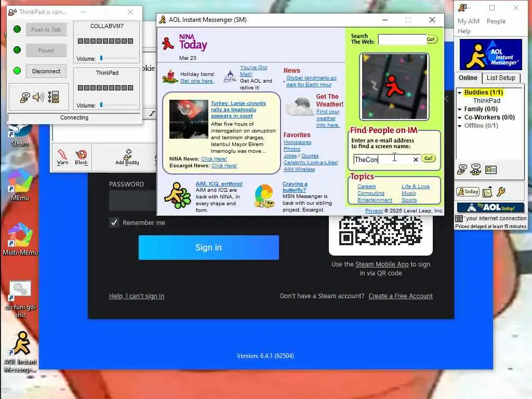The height and width of the screenshot is (399, 532).
Task: Collapse the Offline (0/1) group
Action: (x=459, y=126)
